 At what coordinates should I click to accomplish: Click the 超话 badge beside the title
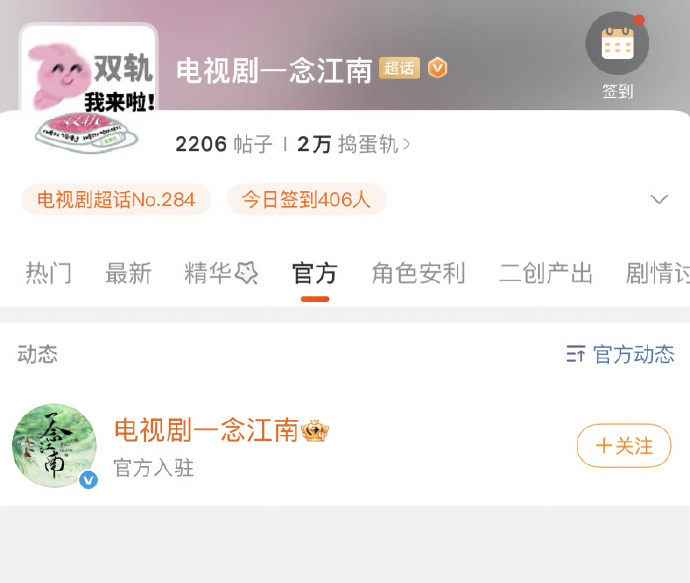coord(399,68)
